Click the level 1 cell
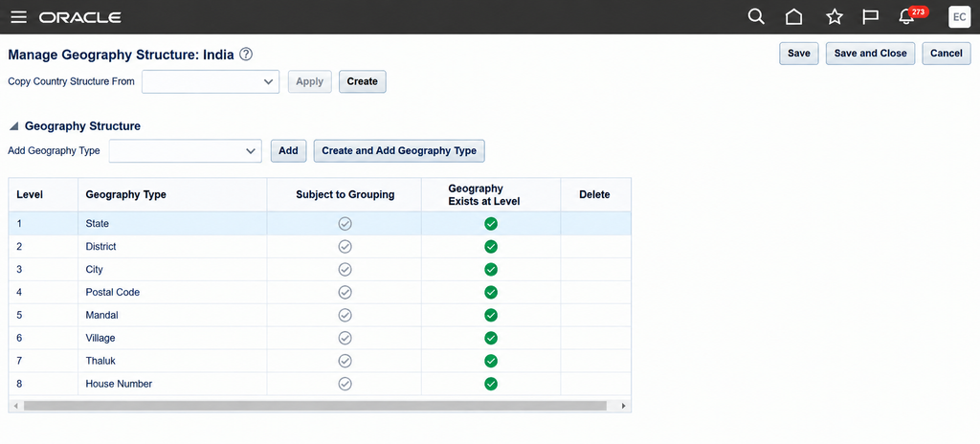 point(43,224)
